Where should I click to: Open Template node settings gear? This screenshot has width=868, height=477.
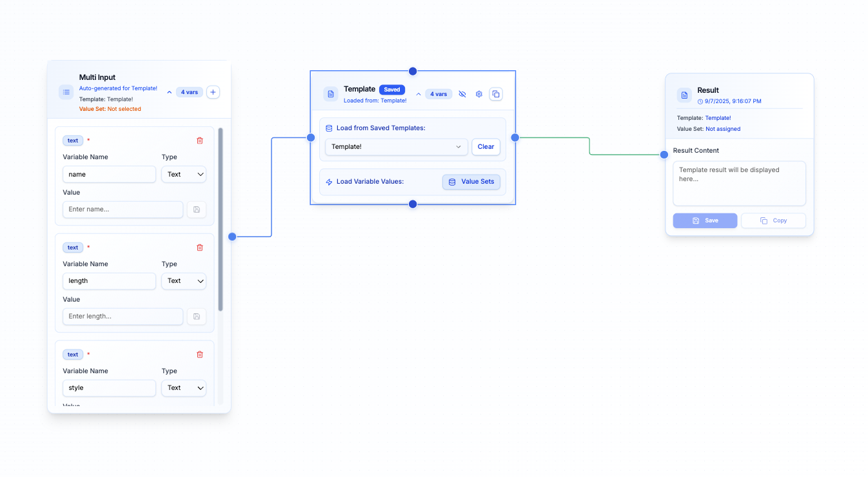479,94
